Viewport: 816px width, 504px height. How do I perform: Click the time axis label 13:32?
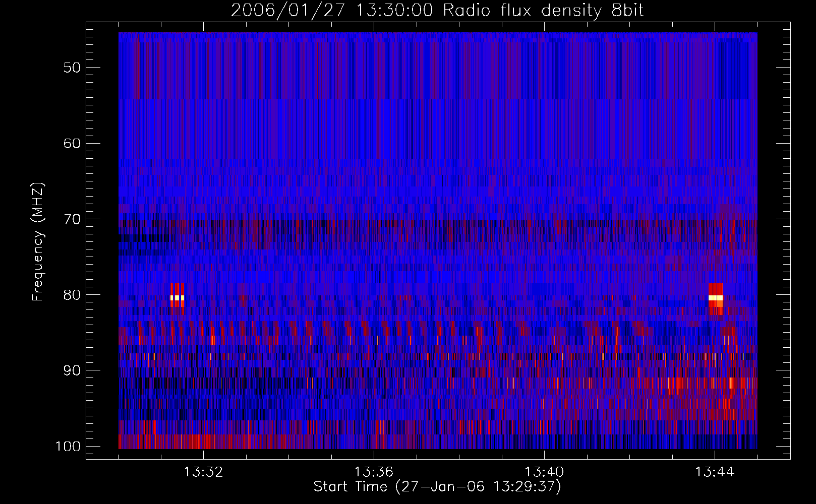click(x=203, y=472)
